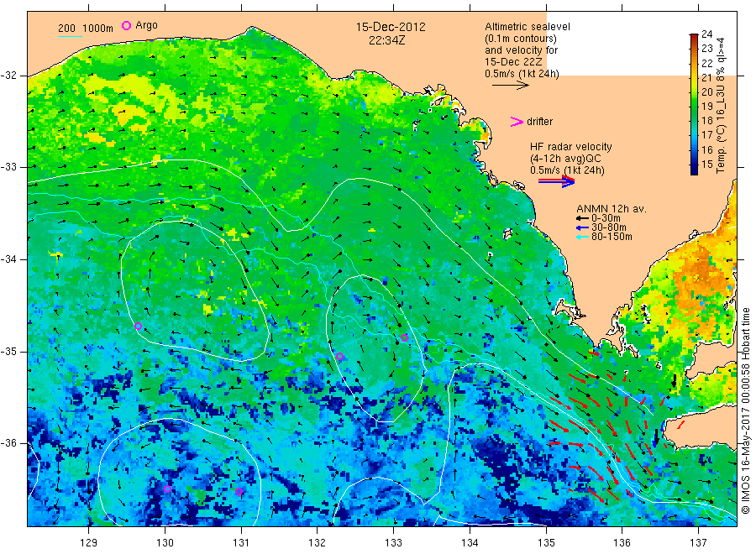Click the '80-150m' depth range label

(x=612, y=237)
